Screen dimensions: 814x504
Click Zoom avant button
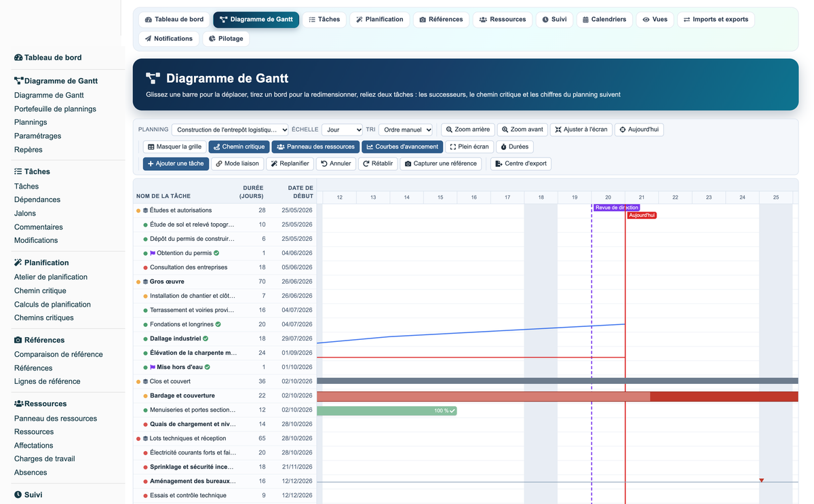point(522,130)
